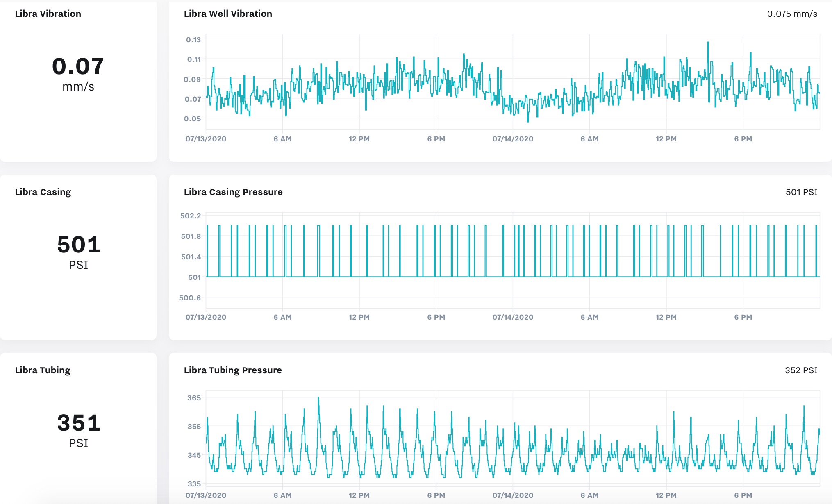The width and height of the screenshot is (832, 504).
Task: Click the Libra Tubing Pressure chart title
Action: [x=233, y=370]
